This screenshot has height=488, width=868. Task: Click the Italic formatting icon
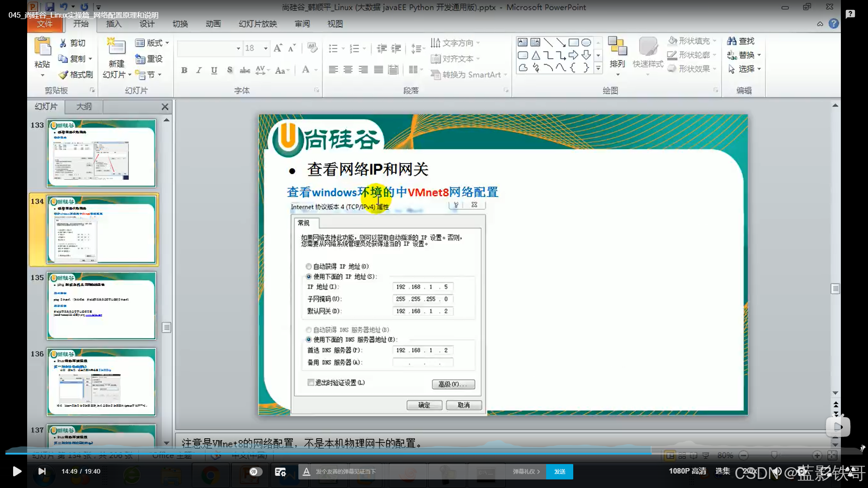pyautogui.click(x=199, y=70)
